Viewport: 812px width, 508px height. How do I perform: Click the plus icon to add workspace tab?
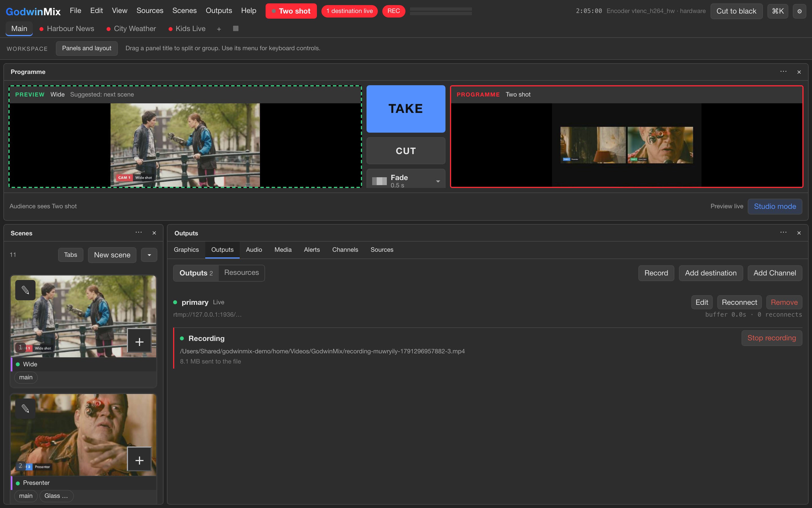(x=219, y=29)
